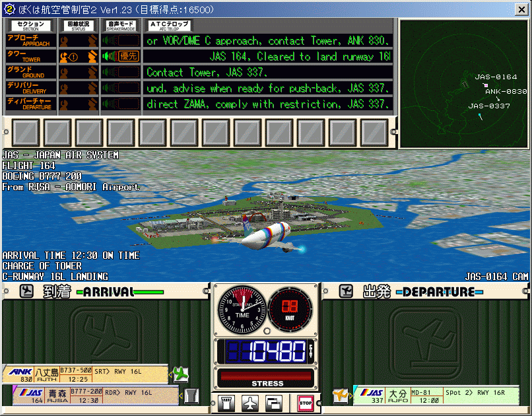Viewport: 532px width, 416px height.
Task: Click orange airplane icon beside JAS 337
Action: [341, 396]
